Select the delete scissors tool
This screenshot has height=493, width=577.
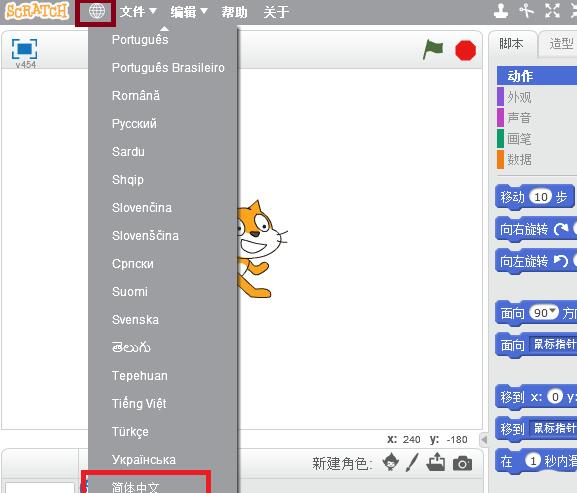click(x=527, y=11)
